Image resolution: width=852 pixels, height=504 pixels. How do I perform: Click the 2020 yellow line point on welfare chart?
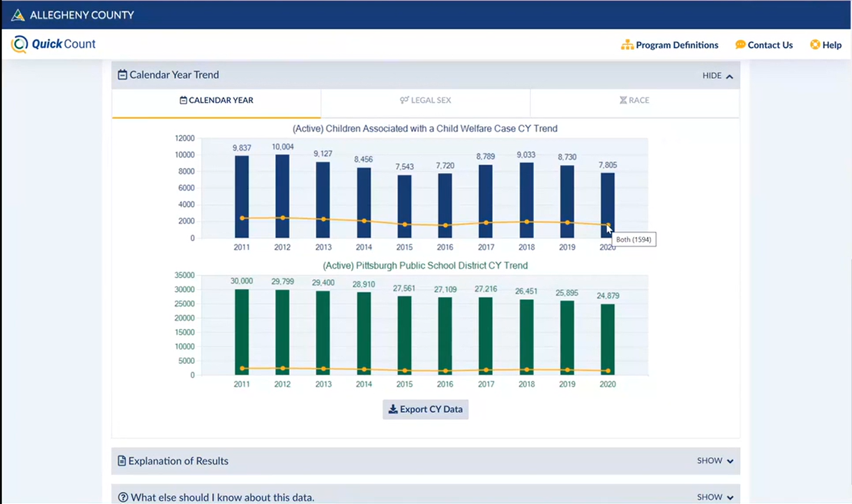(x=608, y=225)
